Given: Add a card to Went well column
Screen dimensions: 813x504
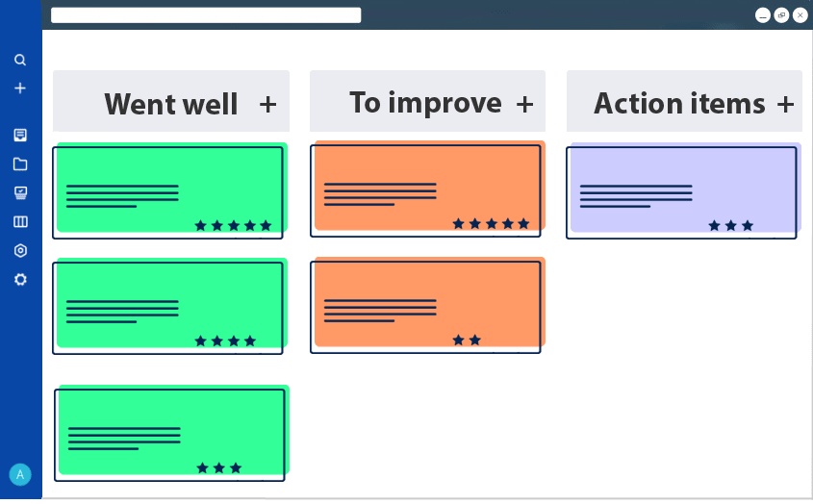Looking at the screenshot, I should 267,104.
